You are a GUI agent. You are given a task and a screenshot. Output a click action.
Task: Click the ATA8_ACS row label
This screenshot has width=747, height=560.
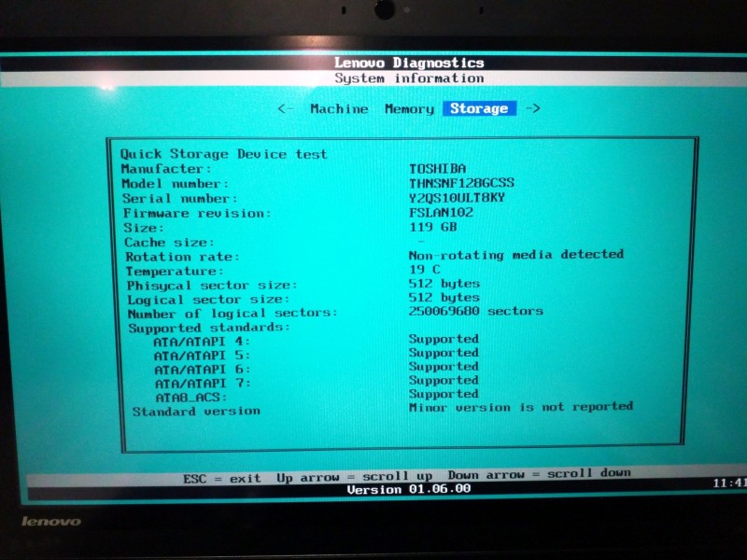(x=191, y=398)
